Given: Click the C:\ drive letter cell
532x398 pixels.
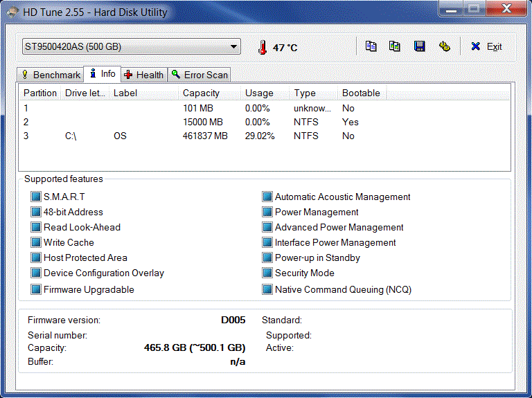Looking at the screenshot, I should 71,136.
